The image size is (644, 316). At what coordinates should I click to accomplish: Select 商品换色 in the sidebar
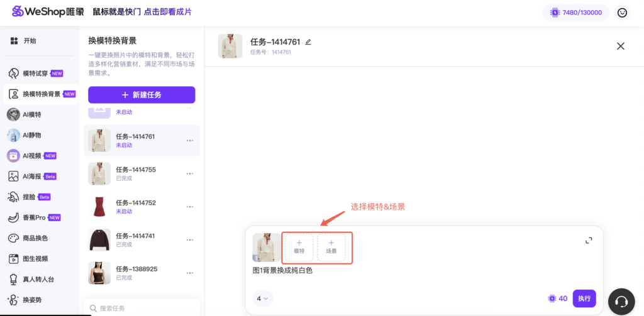click(x=35, y=238)
